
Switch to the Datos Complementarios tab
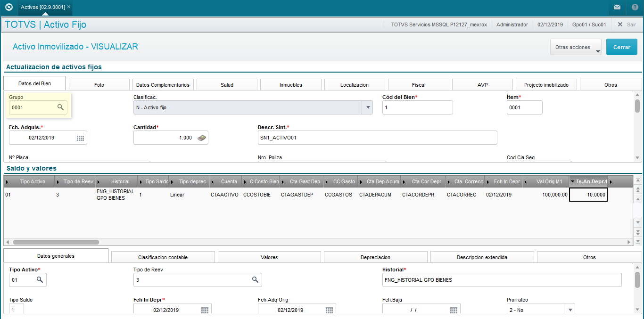pos(163,85)
